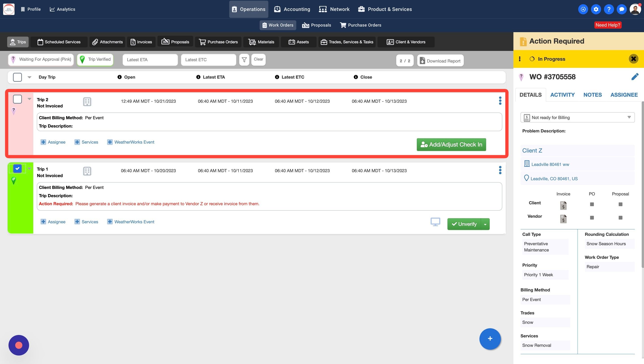The image size is (644, 364).
Task: Uncheck the Trip 1 checkbox
Action: (x=17, y=169)
